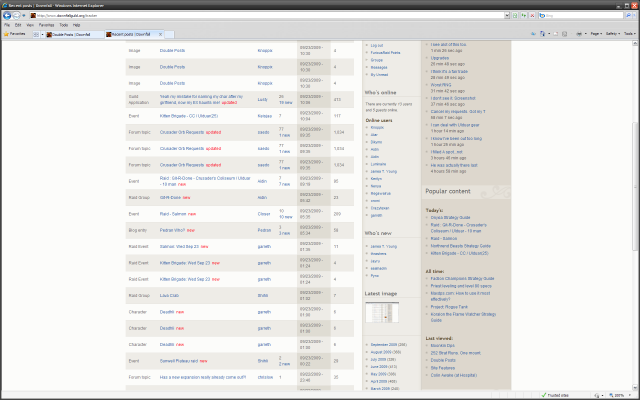Screen dimensions: 640x400
Task: Click the search magnifier button
Action: 628,16
